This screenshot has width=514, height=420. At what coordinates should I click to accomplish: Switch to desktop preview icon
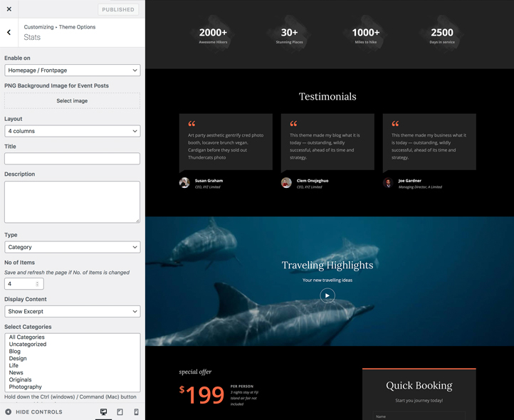(x=103, y=411)
